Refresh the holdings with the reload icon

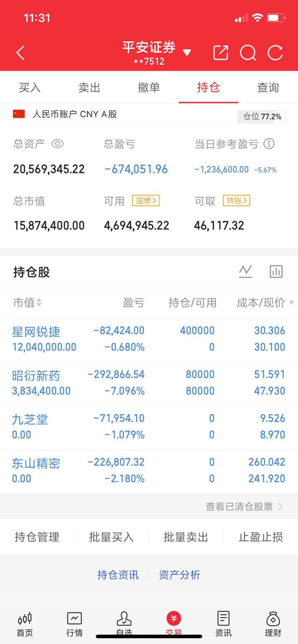pyautogui.click(x=275, y=53)
